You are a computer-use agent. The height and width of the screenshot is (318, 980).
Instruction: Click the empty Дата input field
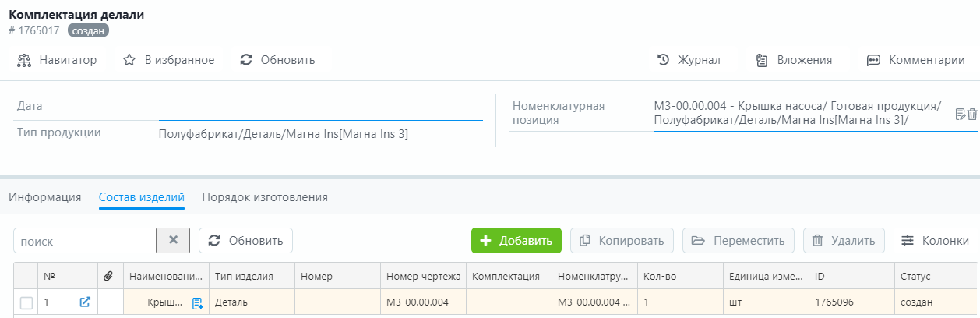tap(320, 107)
